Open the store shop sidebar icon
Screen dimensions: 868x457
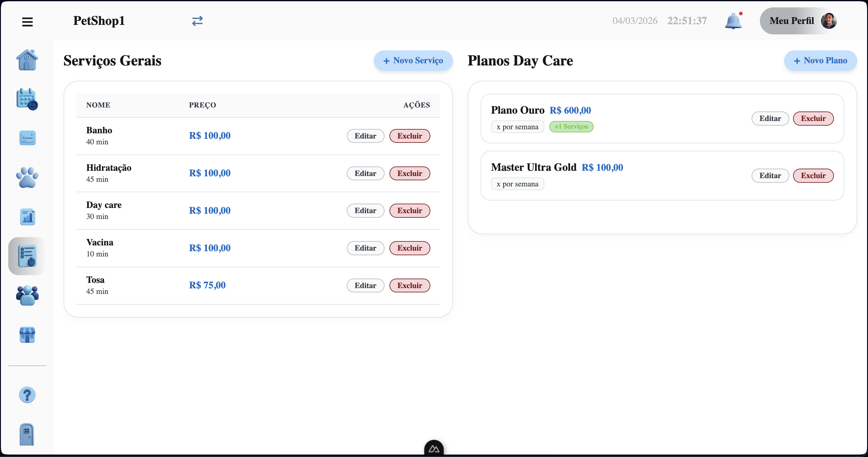coord(27,335)
